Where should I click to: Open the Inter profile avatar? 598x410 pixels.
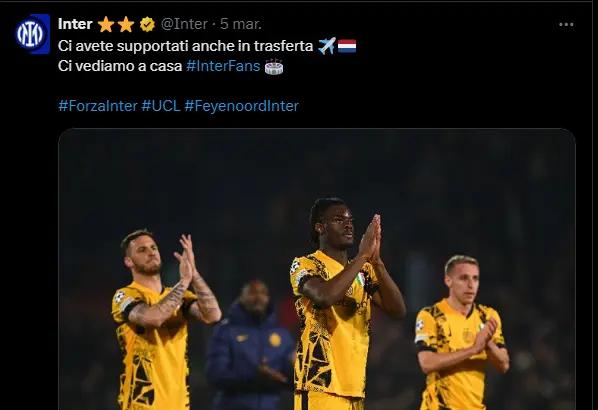pyautogui.click(x=32, y=34)
